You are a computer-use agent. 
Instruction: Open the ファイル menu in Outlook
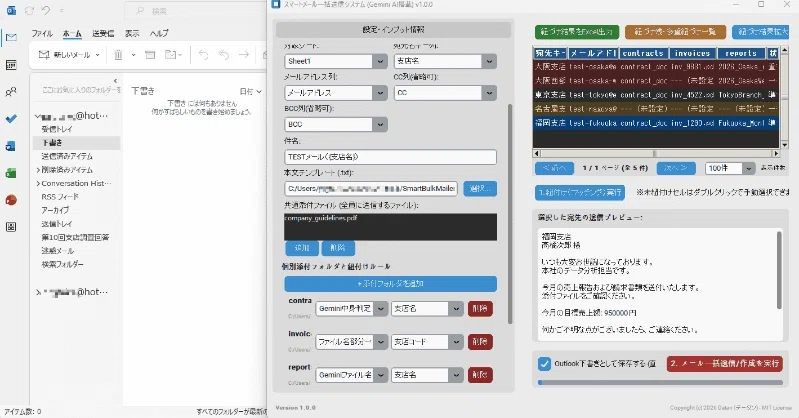42,33
